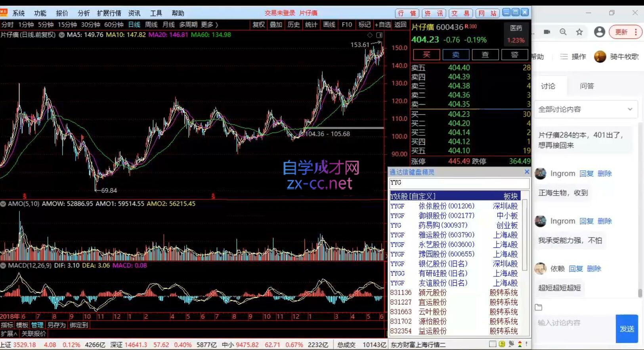Click the 叠加 overlay button
Screen dimensions: 644x350
(276, 25)
